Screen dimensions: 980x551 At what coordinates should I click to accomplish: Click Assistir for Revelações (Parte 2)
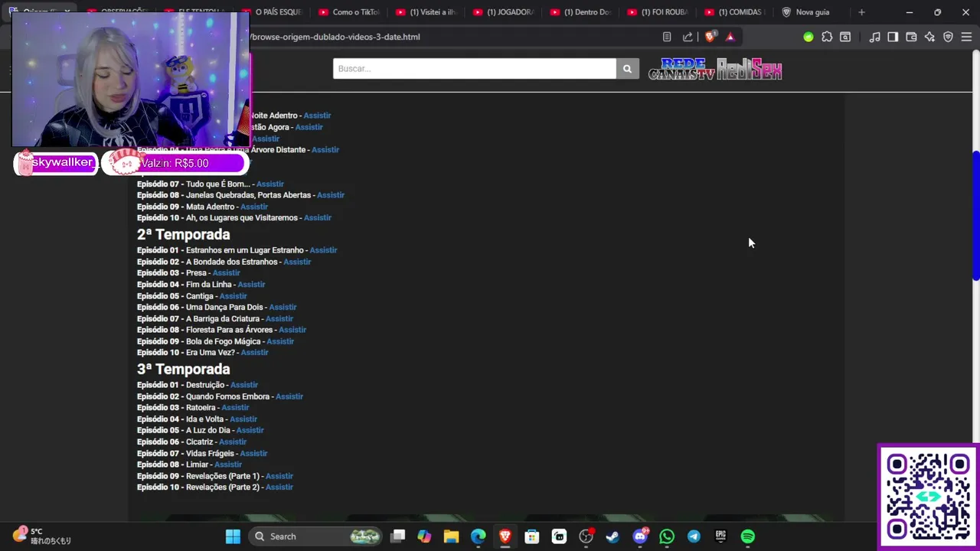pyautogui.click(x=279, y=487)
